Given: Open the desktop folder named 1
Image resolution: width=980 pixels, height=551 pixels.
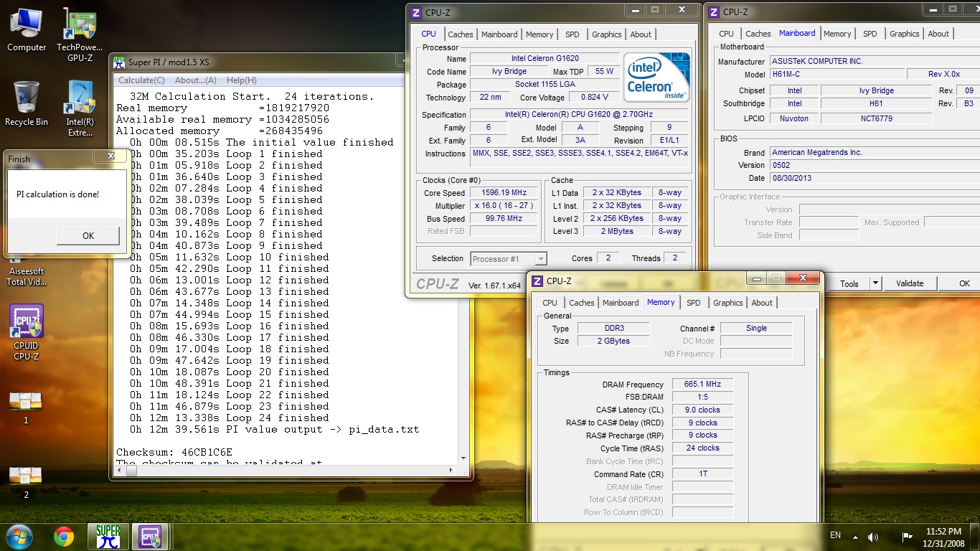Looking at the screenshot, I should [27, 407].
